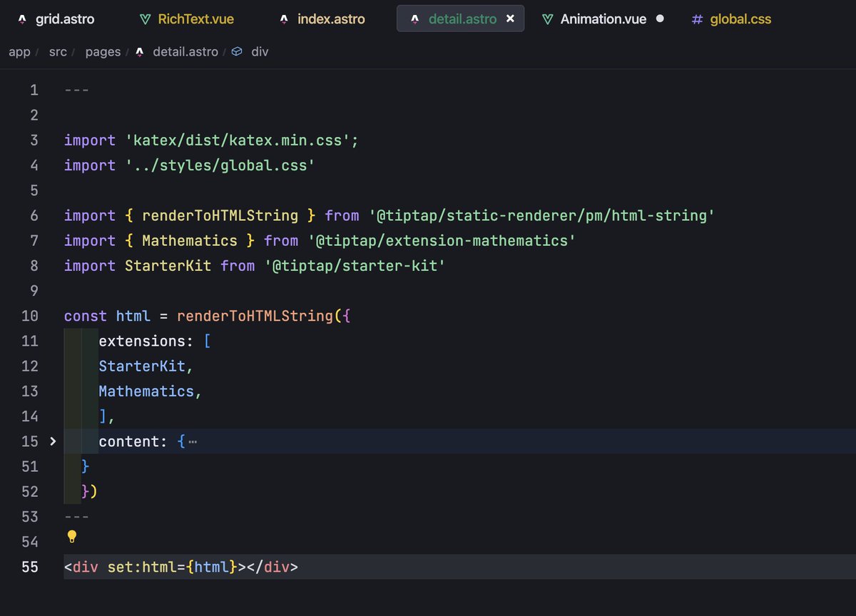This screenshot has height=616, width=856.
Task: Click set:html attribute on line 55
Action: (142, 568)
